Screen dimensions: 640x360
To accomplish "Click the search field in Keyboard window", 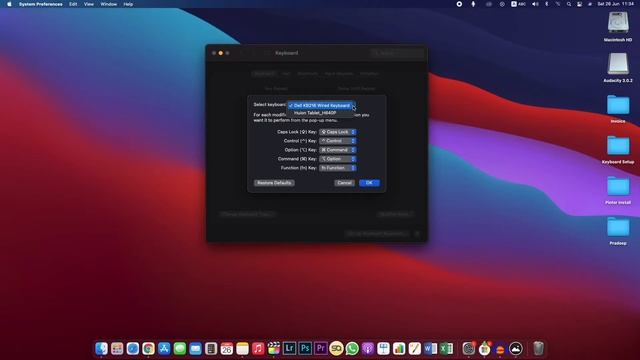I will (x=397, y=53).
